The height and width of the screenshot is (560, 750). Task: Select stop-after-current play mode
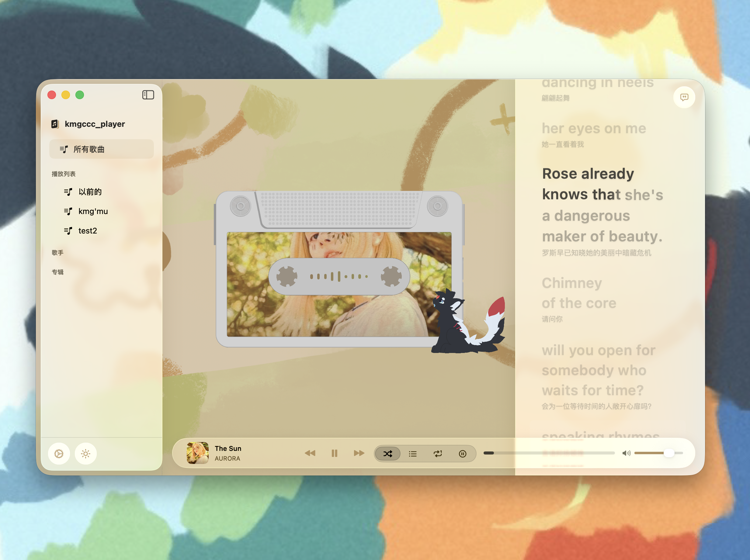(463, 454)
